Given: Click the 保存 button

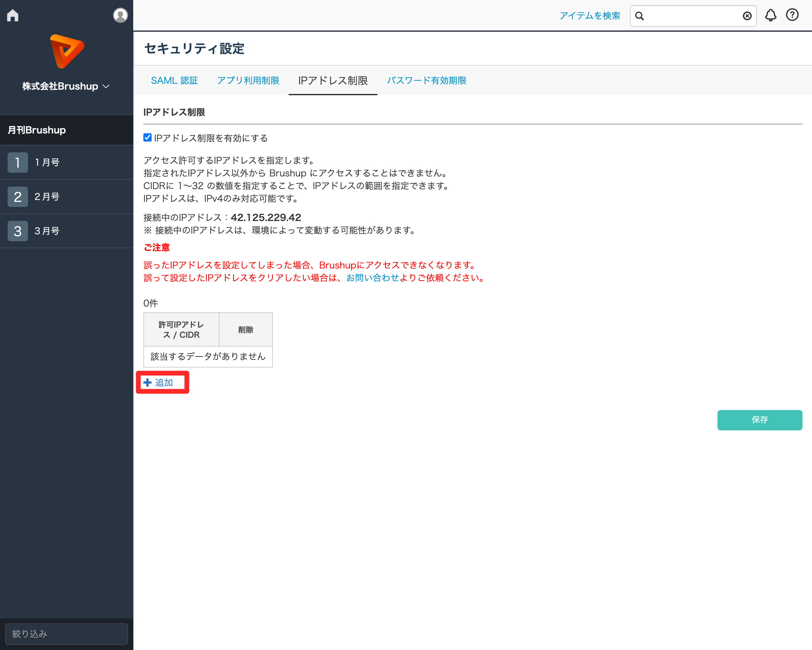Looking at the screenshot, I should (x=760, y=420).
